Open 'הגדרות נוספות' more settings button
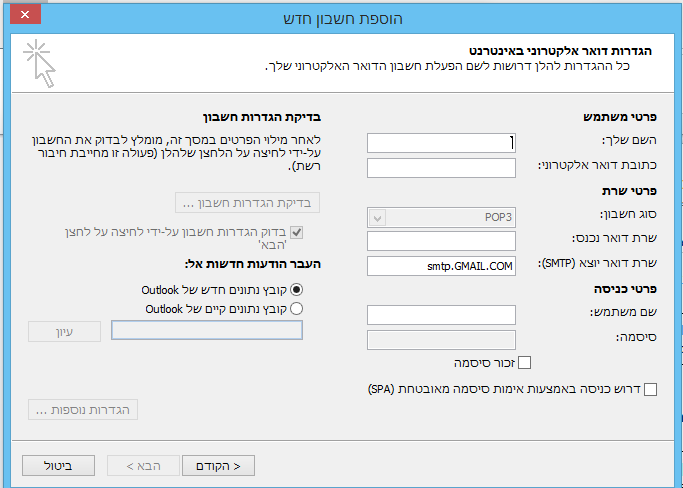 83,410
